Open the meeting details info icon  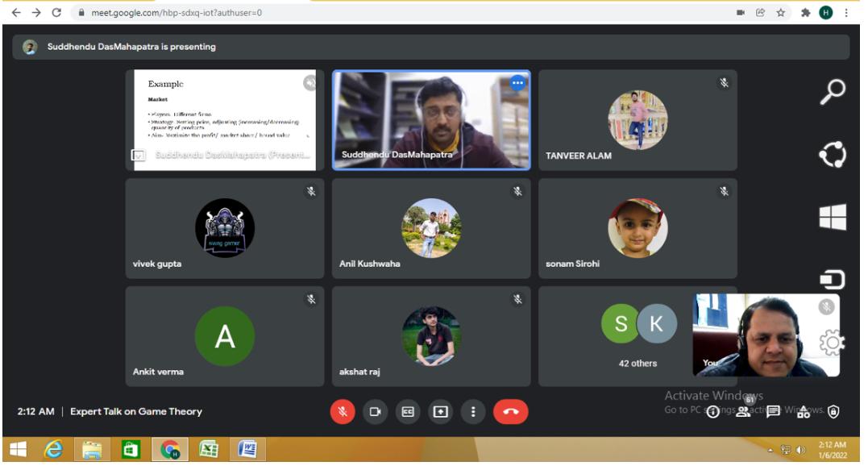click(712, 412)
